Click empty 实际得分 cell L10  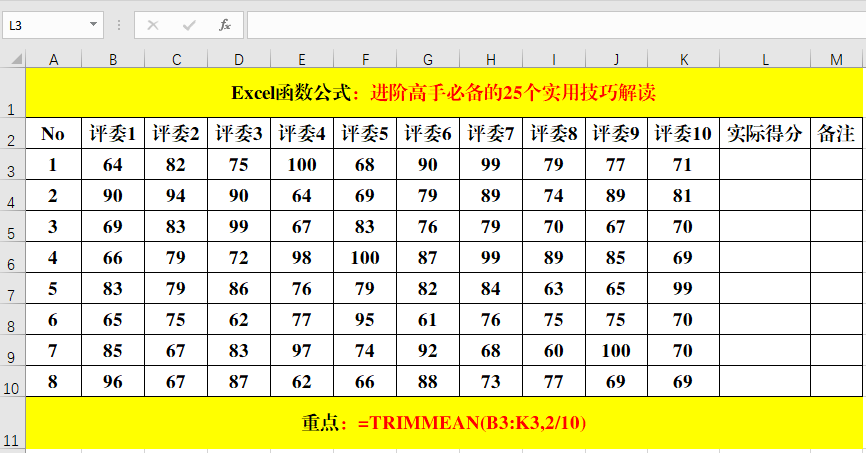(x=765, y=381)
